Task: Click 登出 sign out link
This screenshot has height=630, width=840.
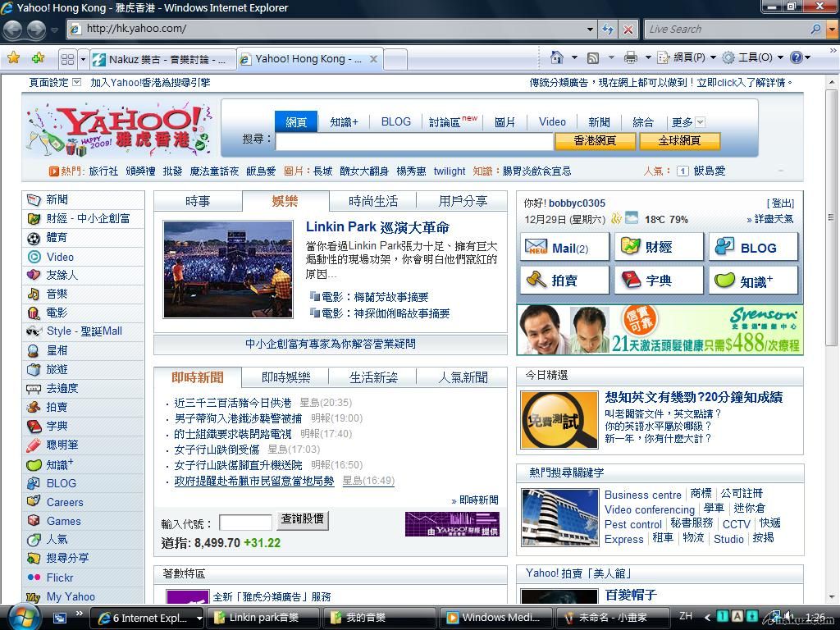Action: pos(781,203)
